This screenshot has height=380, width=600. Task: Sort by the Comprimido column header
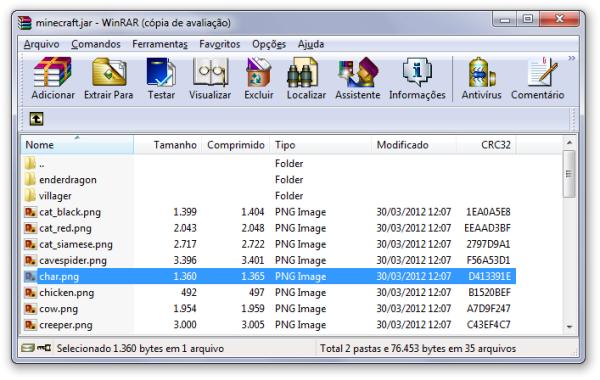click(236, 145)
